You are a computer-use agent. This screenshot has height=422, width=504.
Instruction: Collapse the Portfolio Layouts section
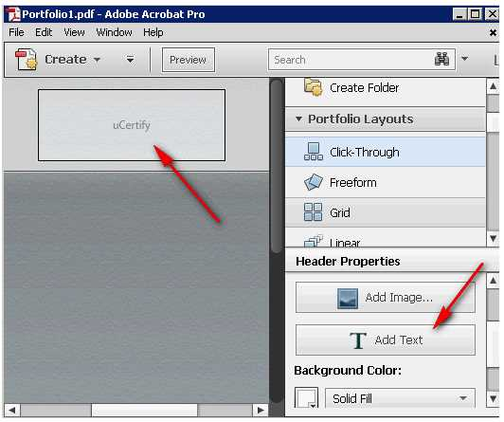point(298,119)
